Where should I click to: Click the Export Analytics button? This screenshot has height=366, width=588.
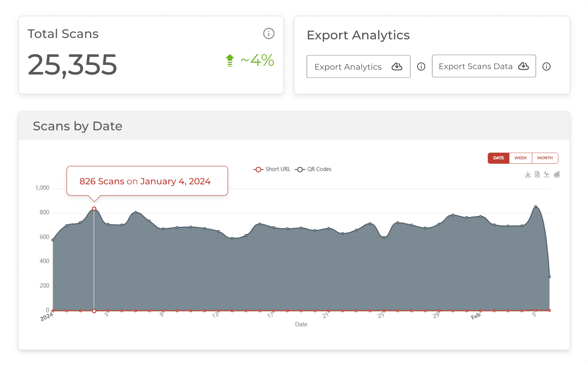[x=358, y=67]
